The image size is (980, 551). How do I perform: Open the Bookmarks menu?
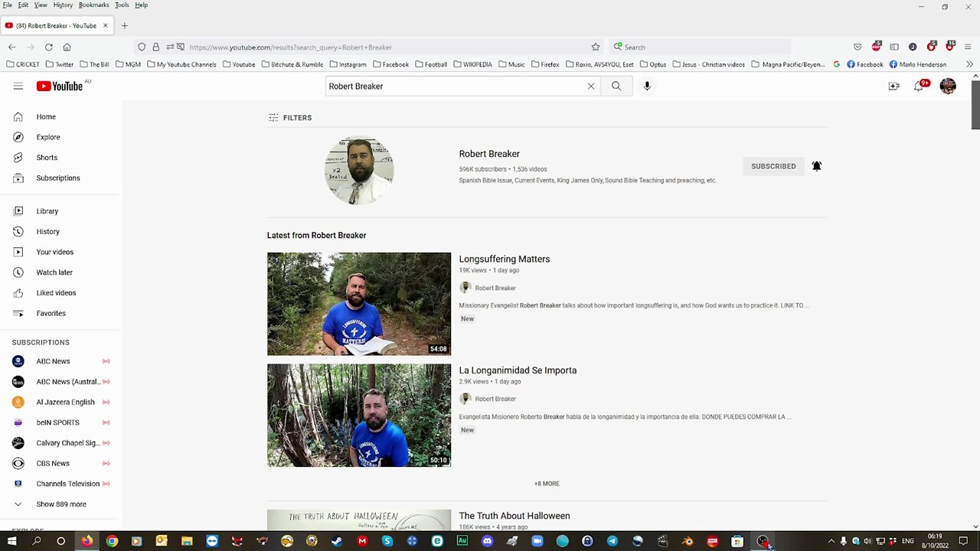coord(93,5)
